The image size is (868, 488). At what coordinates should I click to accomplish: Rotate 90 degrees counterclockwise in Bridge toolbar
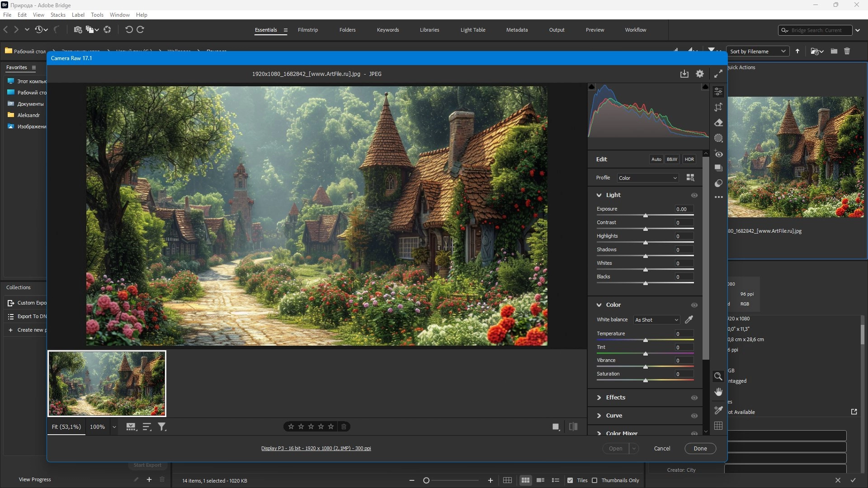tap(129, 29)
